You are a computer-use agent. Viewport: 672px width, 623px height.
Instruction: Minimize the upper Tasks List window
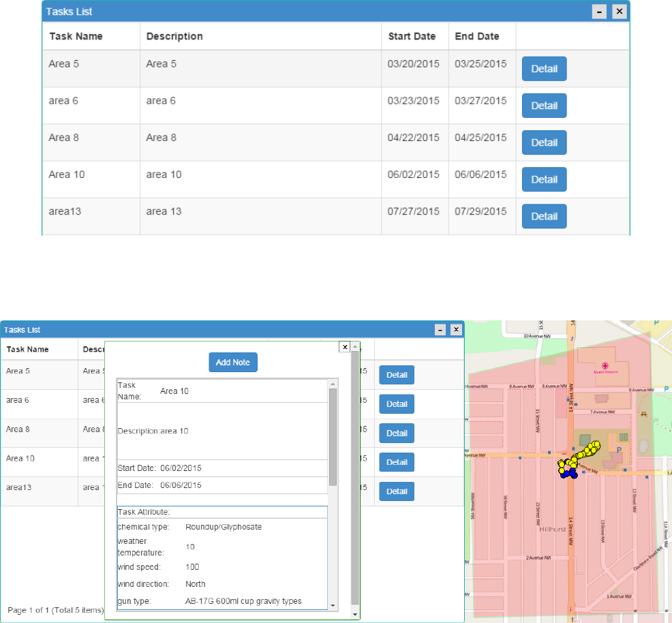coord(599,12)
